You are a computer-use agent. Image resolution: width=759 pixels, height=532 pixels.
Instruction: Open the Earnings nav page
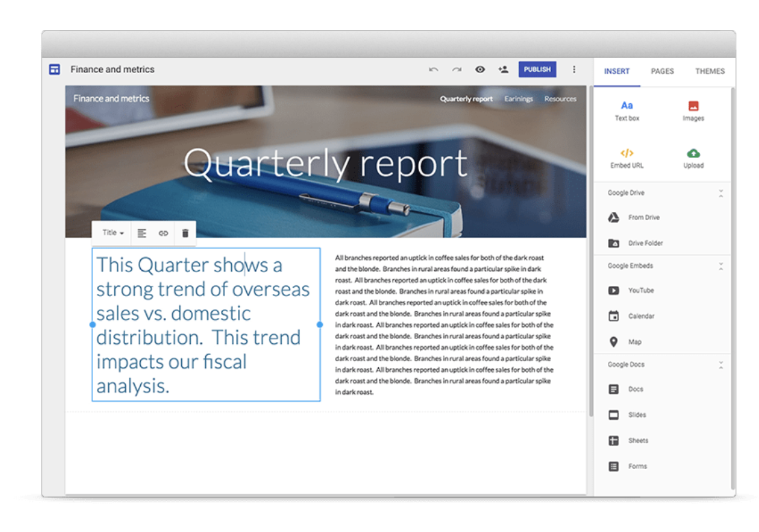click(x=518, y=98)
